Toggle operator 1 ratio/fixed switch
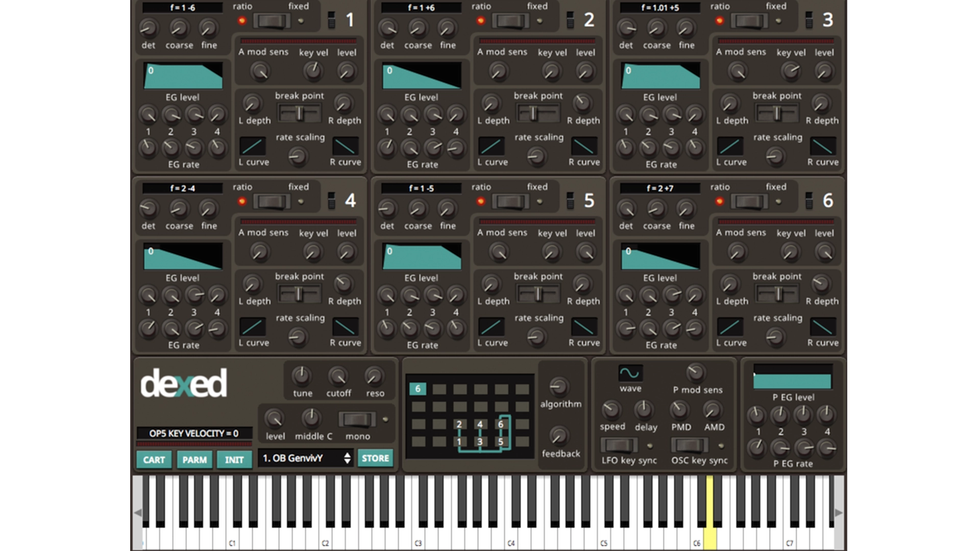The width and height of the screenshot is (980, 551). 272,21
